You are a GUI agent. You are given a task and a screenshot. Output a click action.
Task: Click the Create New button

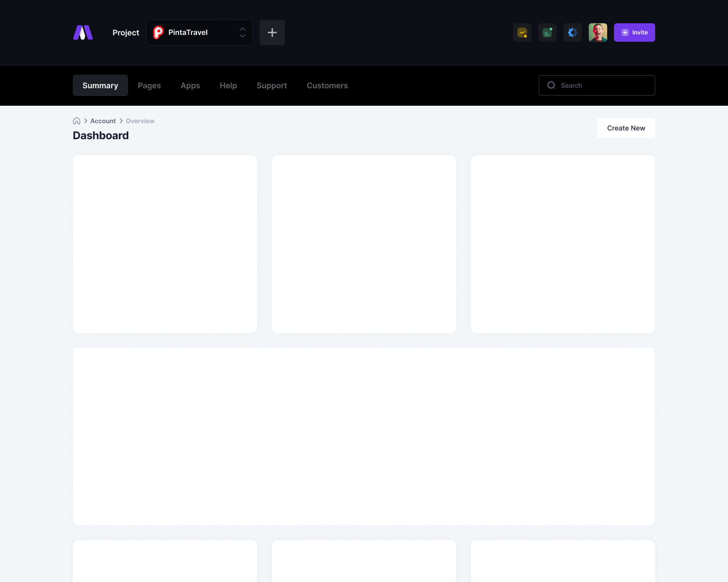pos(626,128)
